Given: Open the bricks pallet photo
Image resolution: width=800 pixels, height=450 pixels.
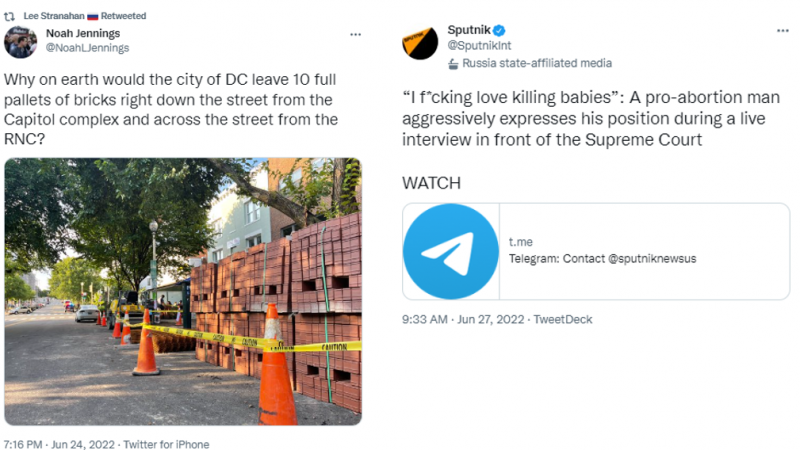Looking at the screenshot, I should tap(183, 291).
